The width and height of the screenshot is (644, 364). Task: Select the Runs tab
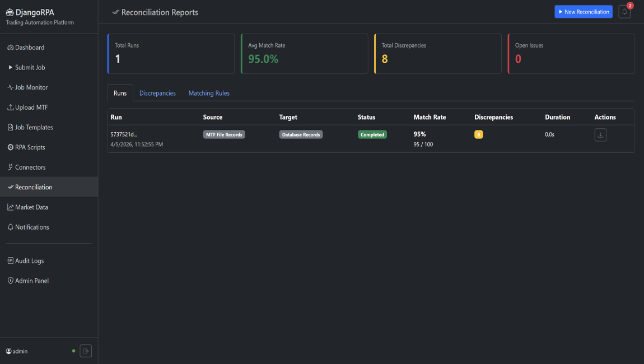(120, 94)
